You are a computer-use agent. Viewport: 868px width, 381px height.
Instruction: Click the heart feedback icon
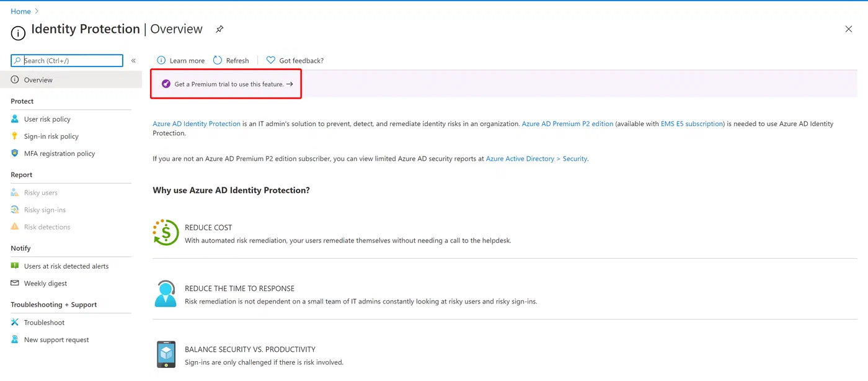(271, 60)
